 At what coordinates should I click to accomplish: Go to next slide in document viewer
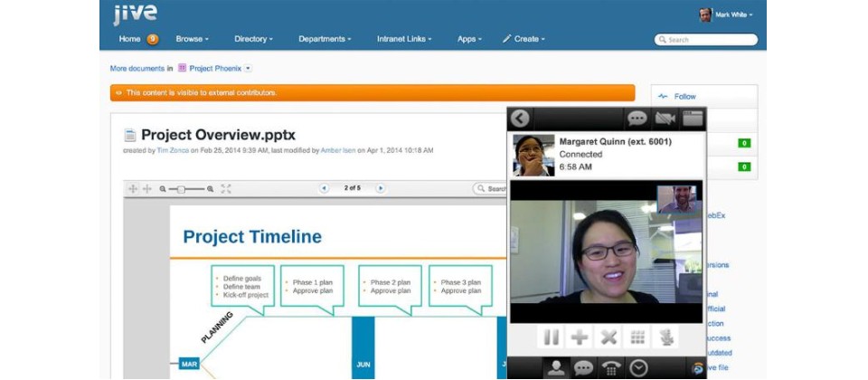click(381, 188)
